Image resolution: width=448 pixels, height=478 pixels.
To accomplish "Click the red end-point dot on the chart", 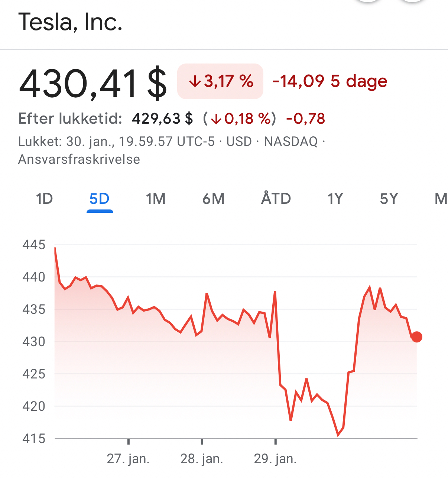I will click(417, 337).
